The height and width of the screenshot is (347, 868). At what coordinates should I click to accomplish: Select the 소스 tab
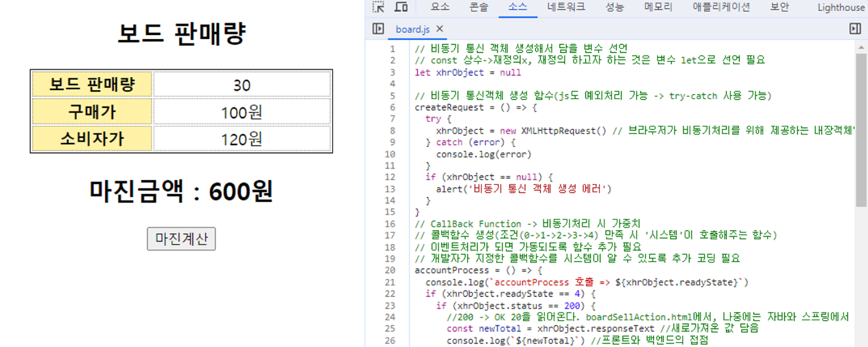point(517,7)
